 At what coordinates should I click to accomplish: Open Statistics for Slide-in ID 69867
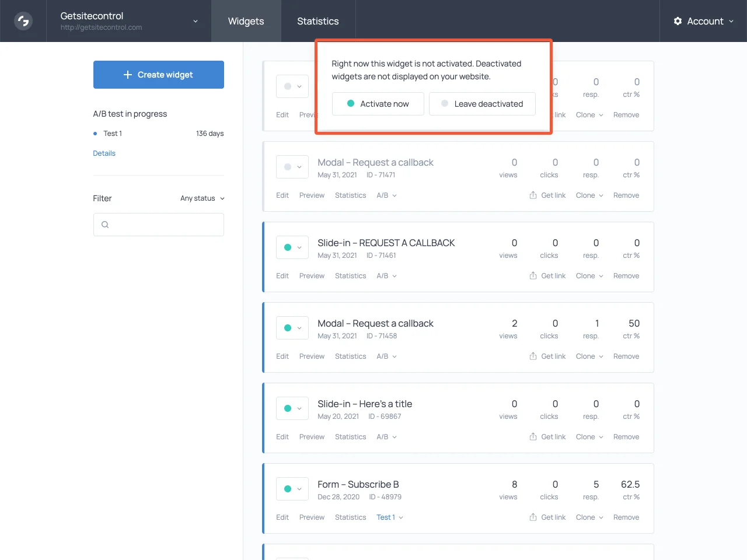(351, 437)
